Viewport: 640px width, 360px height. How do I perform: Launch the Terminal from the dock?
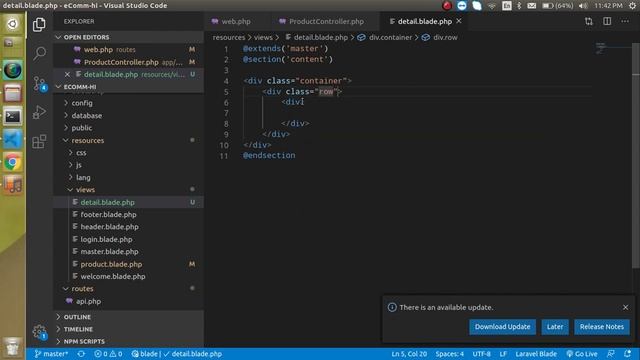point(13,117)
